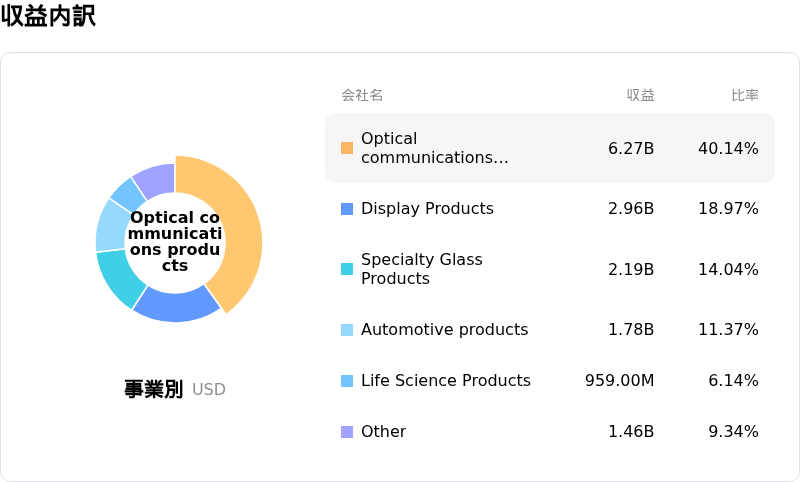Select the Specialty Glass Products row label

point(421,269)
